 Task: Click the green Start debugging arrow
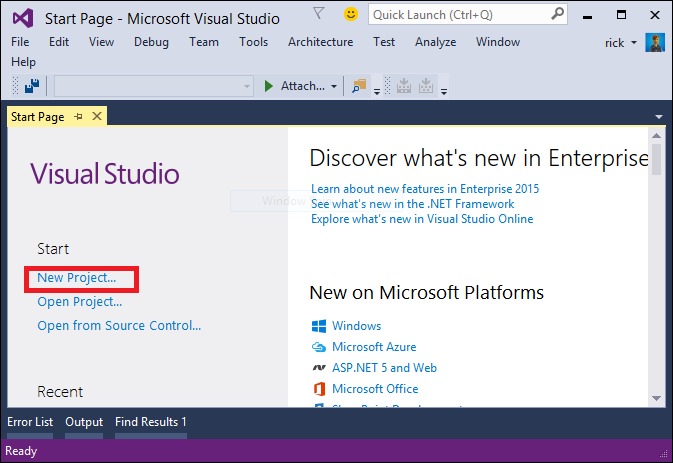point(269,86)
